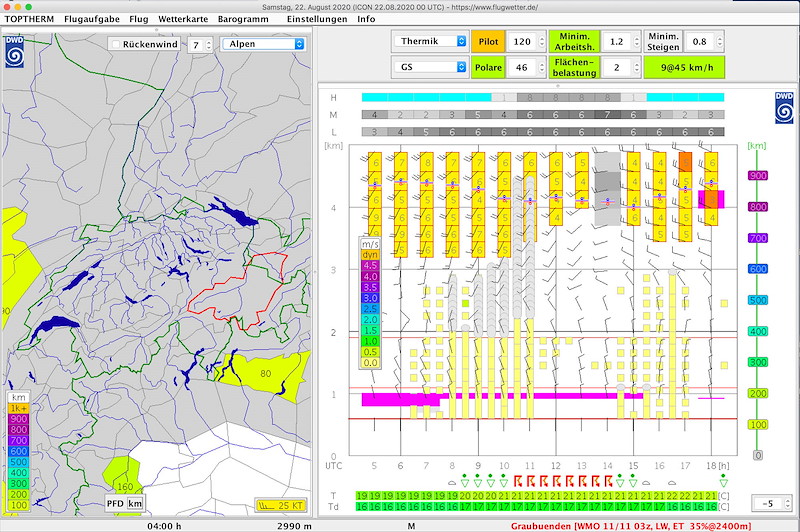Click the green thermal marker at 9 UTC
Image resolution: width=800 pixels, height=532 pixels.
point(477,479)
